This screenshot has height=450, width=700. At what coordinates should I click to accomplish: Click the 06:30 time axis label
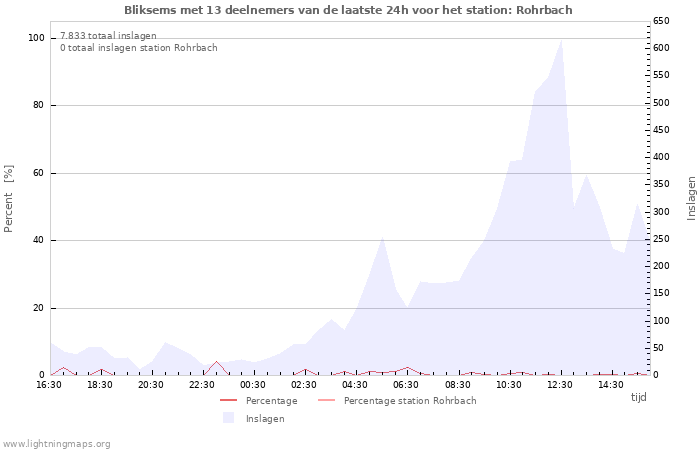(406, 385)
